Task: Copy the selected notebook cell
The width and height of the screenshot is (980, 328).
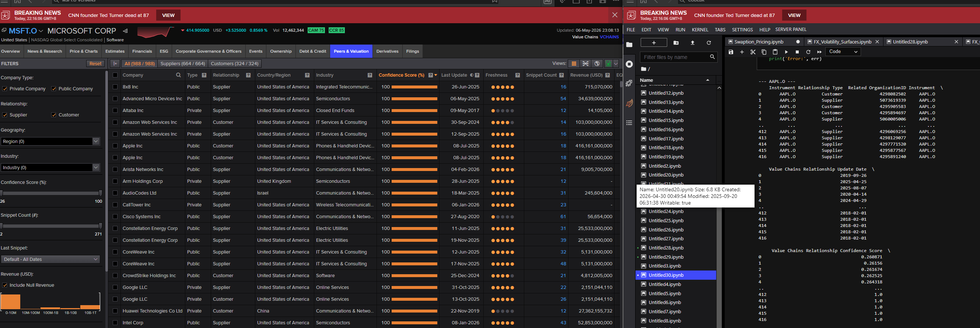Action: coord(764,52)
